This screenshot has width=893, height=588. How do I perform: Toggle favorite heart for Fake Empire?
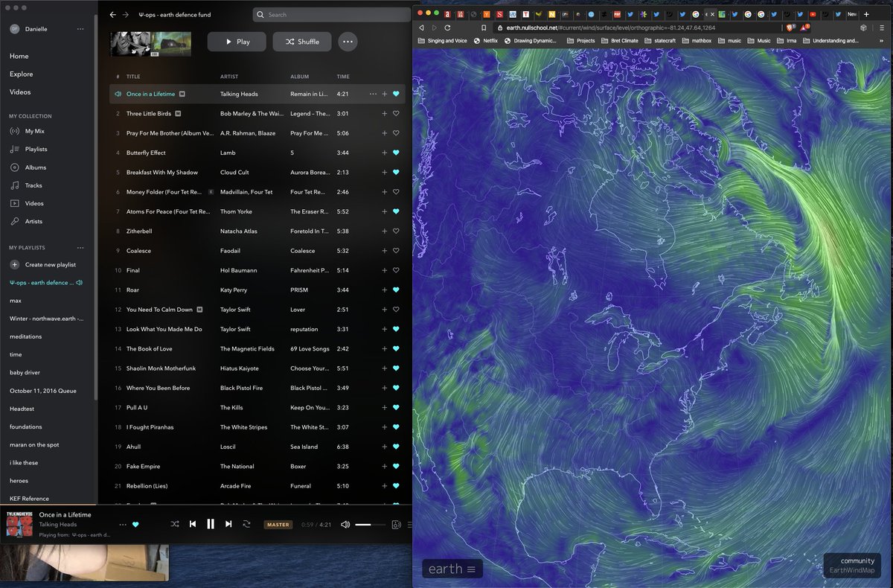(396, 467)
